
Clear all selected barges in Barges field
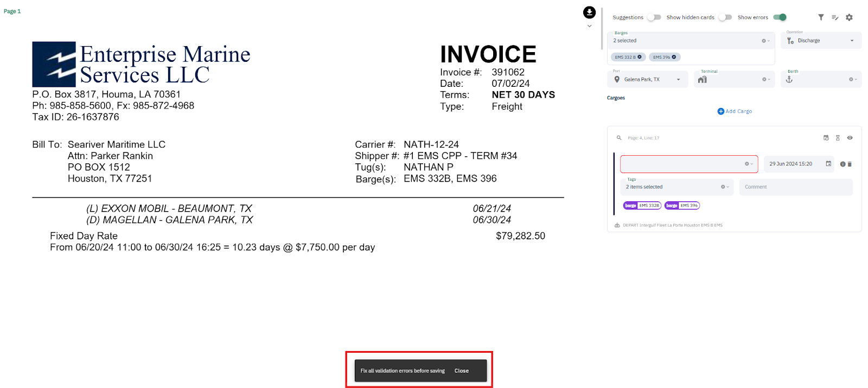pos(763,41)
